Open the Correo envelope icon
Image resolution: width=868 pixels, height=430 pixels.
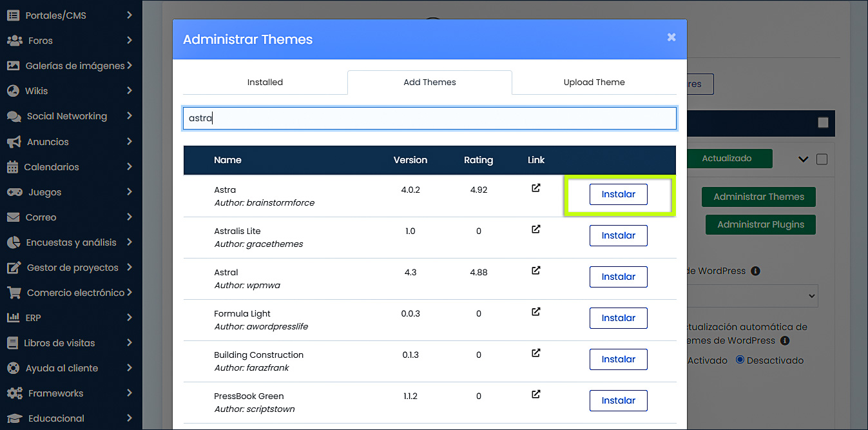[13, 217]
